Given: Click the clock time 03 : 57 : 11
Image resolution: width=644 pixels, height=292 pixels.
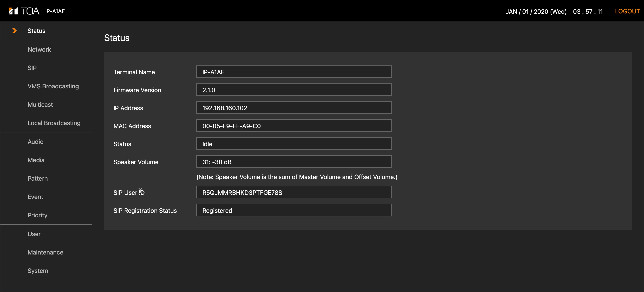Looking at the screenshot, I should [588, 11].
